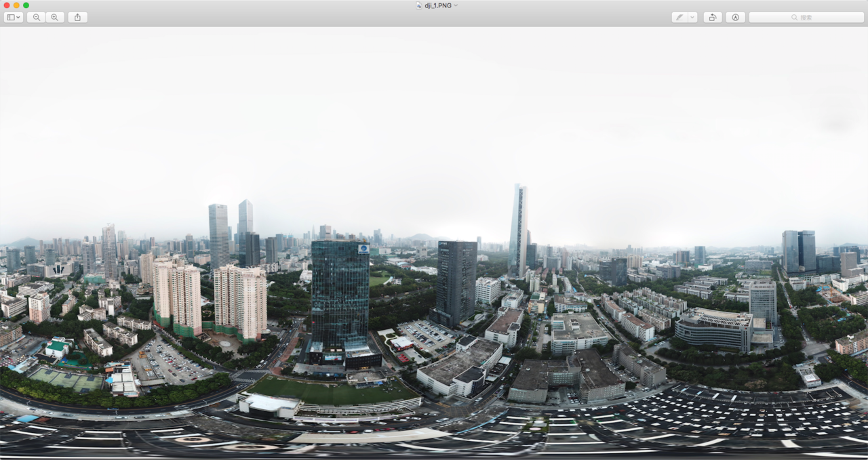
Task: Close the Preview window
Action: [x=7, y=5]
